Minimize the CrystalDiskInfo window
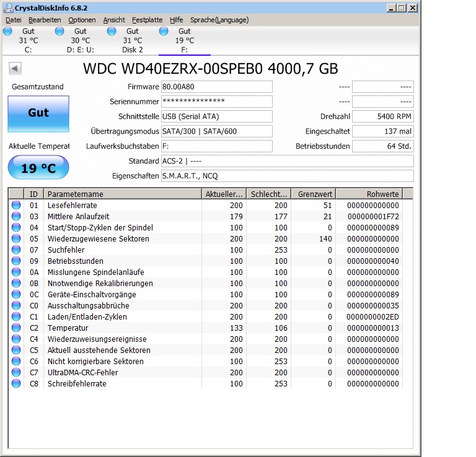The width and height of the screenshot is (476, 457). pyautogui.click(x=391, y=8)
